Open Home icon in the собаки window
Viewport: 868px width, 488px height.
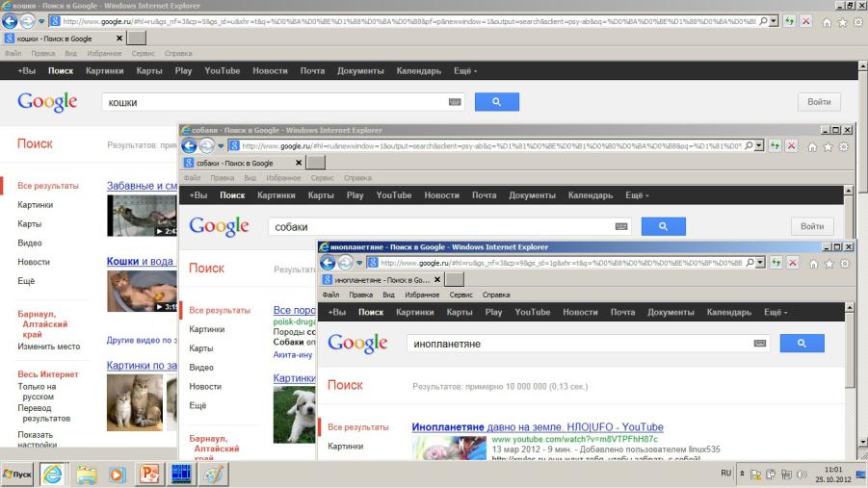812,147
